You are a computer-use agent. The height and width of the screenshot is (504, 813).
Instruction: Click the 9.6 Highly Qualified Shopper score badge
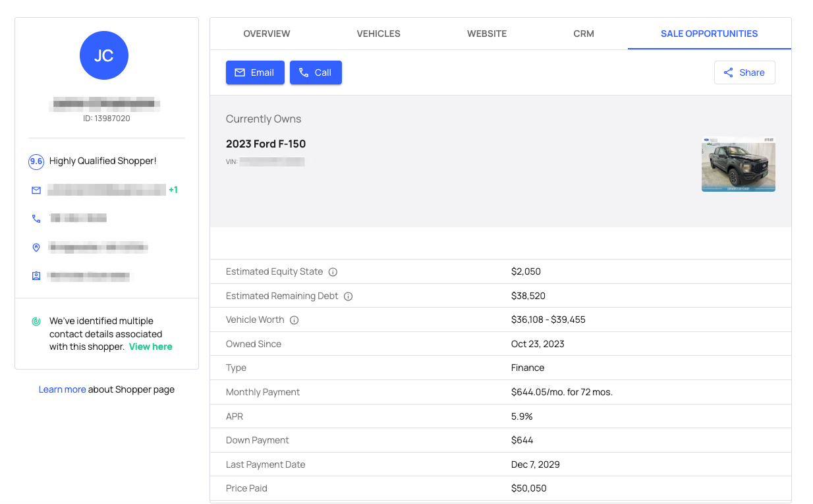[x=36, y=161]
